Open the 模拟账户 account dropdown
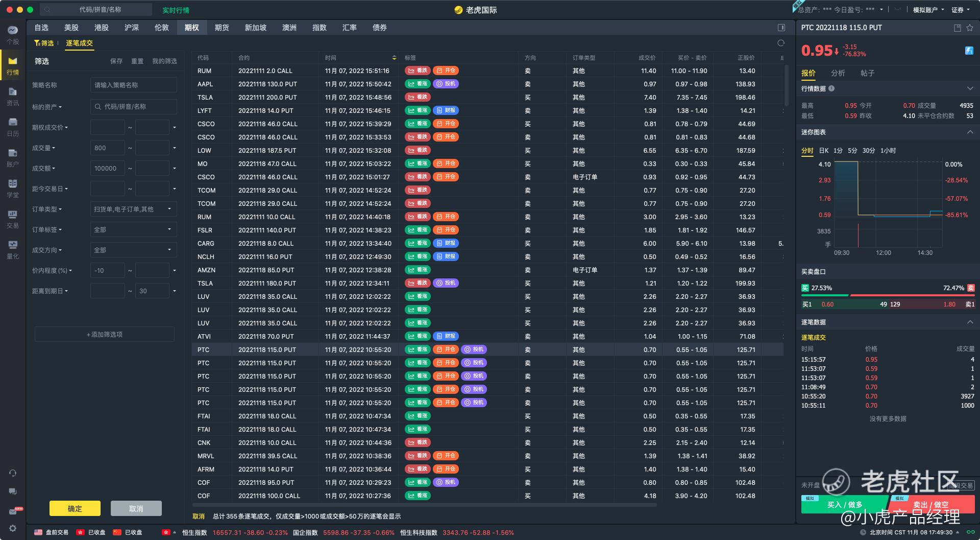Screen dimensions: 980x540 coord(928,10)
